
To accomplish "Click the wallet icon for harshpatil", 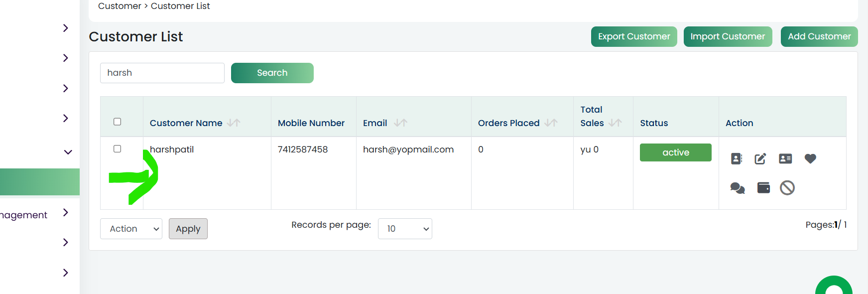I will (x=763, y=187).
